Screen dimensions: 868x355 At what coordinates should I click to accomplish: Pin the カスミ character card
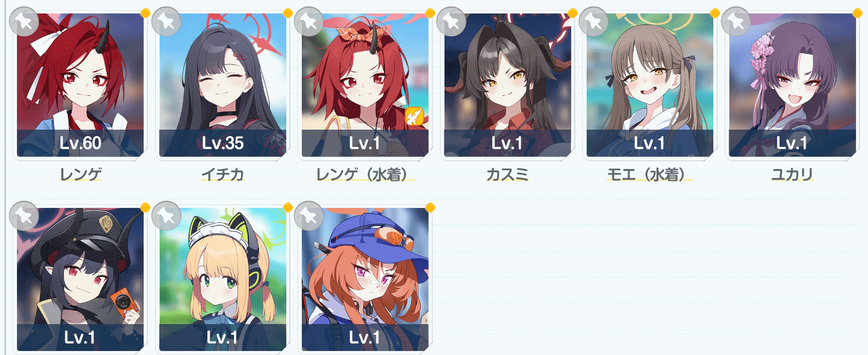[451, 21]
